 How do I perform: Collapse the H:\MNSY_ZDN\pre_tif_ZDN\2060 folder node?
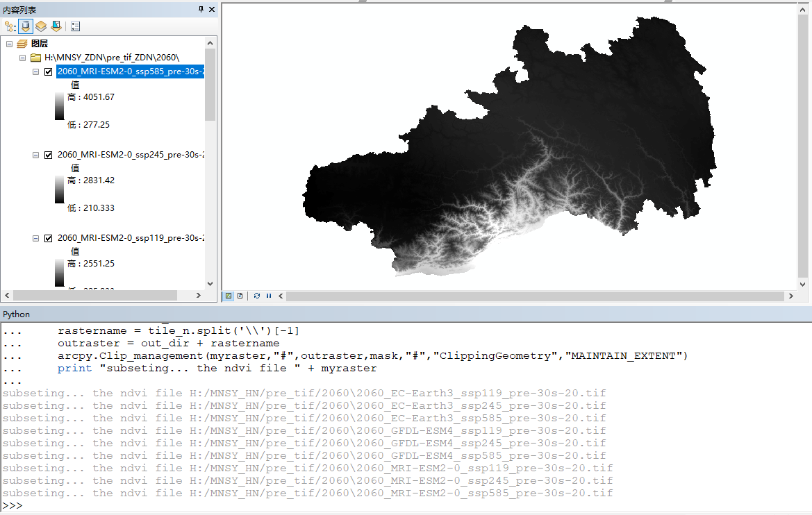(22, 57)
